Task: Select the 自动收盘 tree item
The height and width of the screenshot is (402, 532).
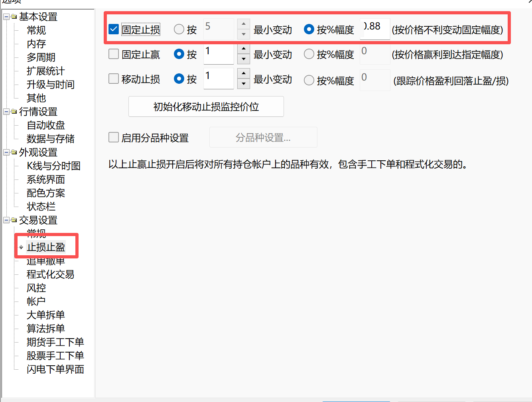Action: [46, 125]
